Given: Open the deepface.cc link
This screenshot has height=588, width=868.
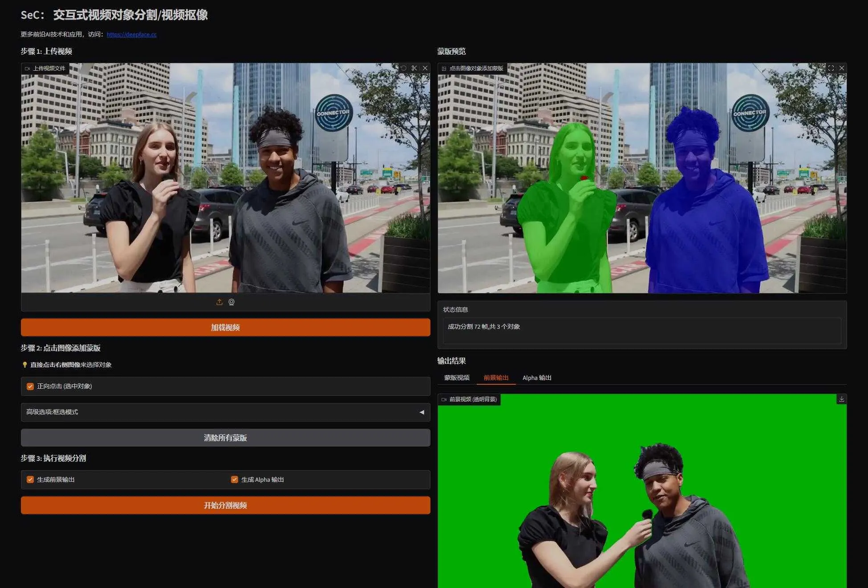Looking at the screenshot, I should coord(131,34).
